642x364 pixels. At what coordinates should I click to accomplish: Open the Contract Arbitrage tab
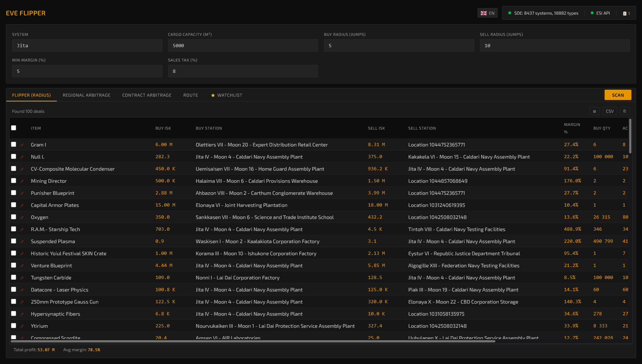(147, 95)
